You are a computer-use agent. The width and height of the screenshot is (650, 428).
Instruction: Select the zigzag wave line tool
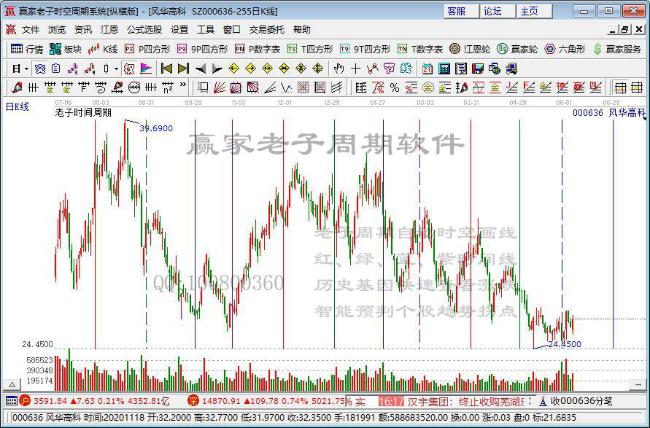(x=286, y=88)
